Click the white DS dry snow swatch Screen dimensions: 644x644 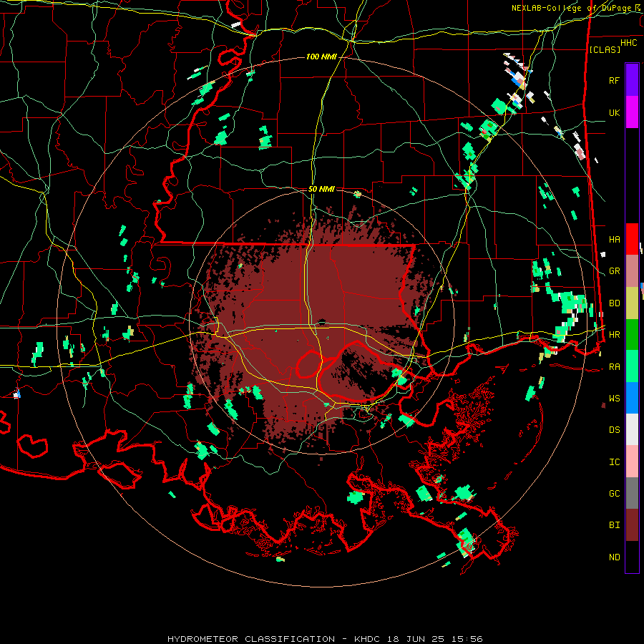coord(632,429)
